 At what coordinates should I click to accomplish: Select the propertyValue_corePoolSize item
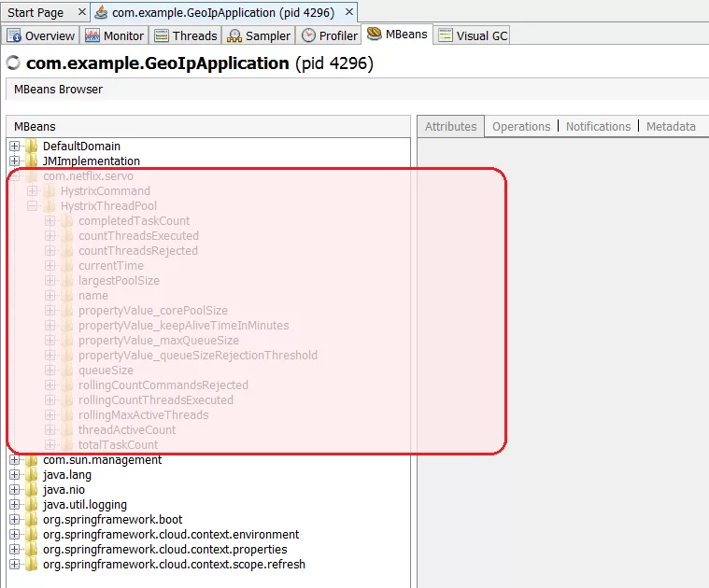click(x=153, y=311)
